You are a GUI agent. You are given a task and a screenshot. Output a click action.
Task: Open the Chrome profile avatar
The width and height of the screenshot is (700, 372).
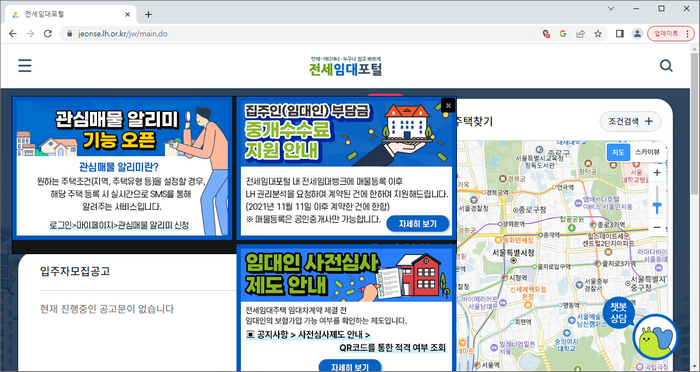click(637, 33)
